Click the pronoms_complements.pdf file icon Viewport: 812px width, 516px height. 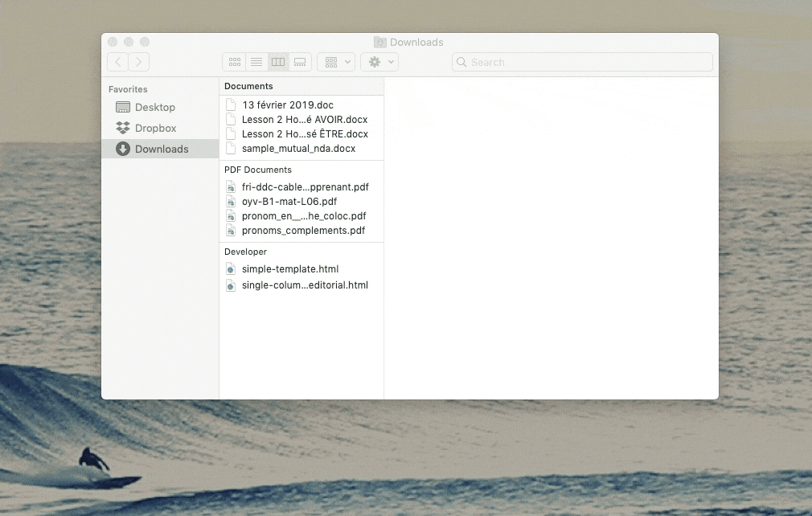click(x=231, y=231)
